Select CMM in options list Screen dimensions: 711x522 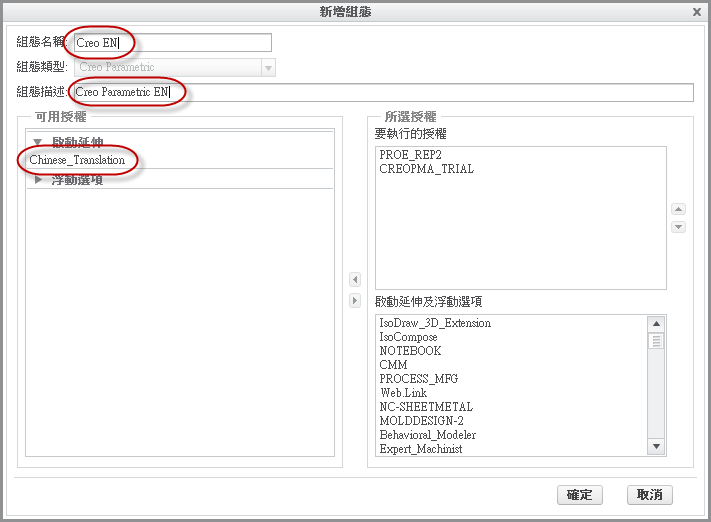pos(393,365)
